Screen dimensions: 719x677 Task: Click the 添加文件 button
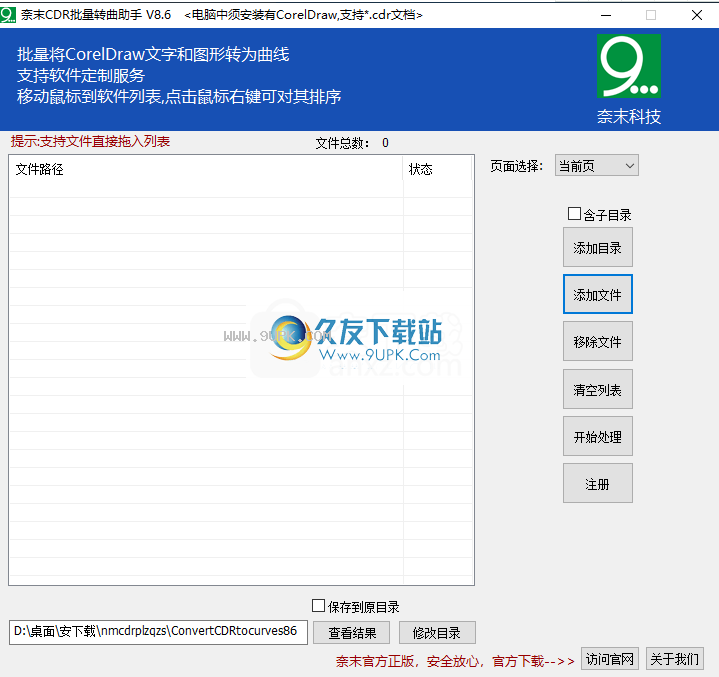pyautogui.click(x=597, y=294)
